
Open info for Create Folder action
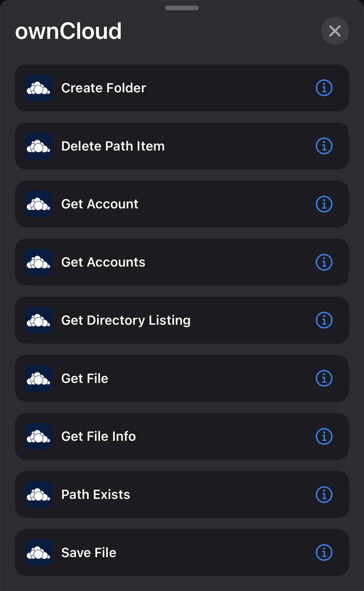click(324, 88)
